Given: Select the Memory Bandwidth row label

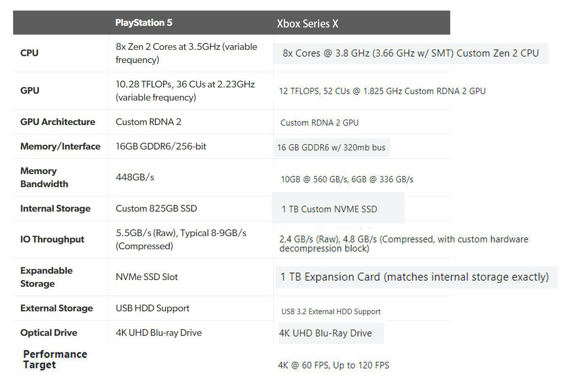Looking at the screenshot, I should 44,177.
